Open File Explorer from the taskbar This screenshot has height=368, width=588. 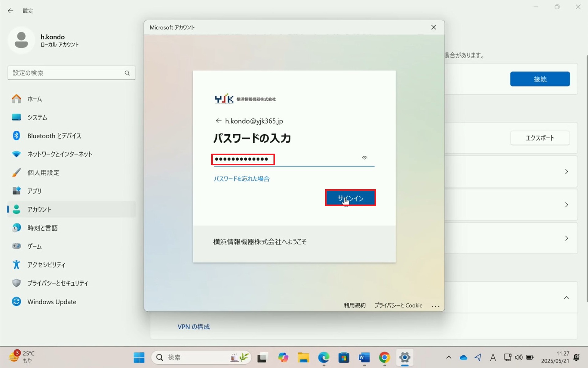(303, 357)
